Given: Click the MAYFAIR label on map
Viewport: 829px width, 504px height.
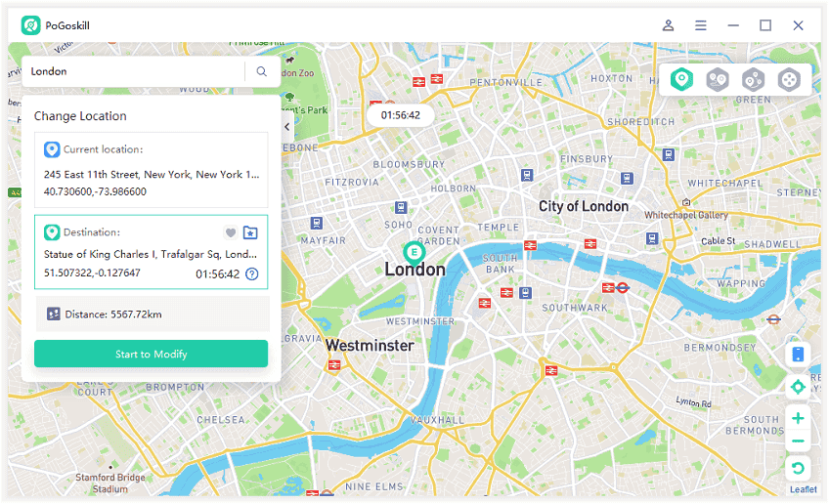Looking at the screenshot, I should 323,240.
